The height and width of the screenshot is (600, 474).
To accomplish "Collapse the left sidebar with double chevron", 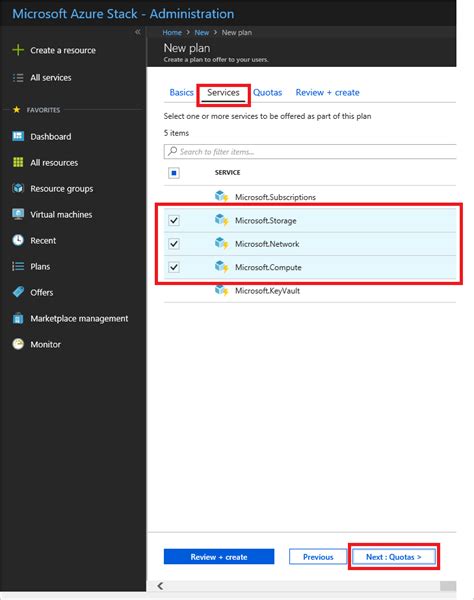I will click(x=138, y=32).
